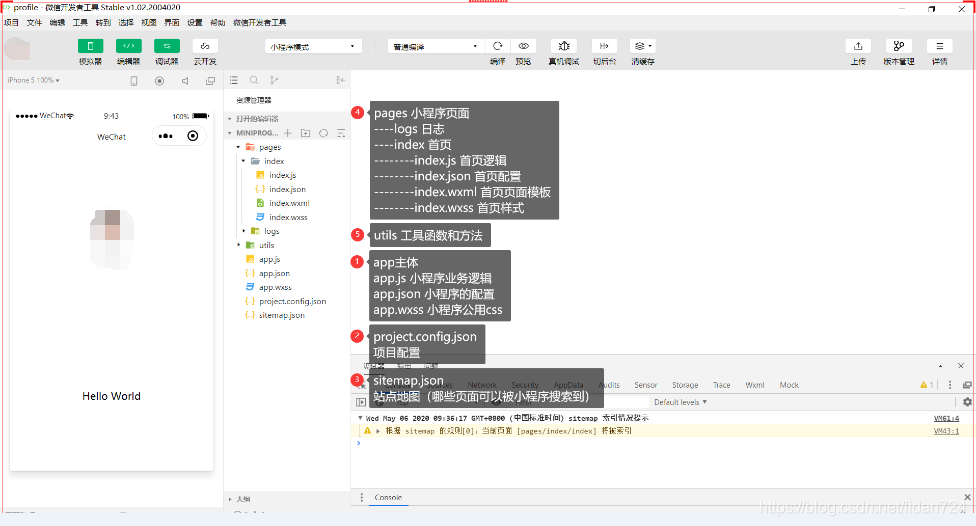The width and height of the screenshot is (976, 526).
Task: Open the 普通编译 compile mode dropdown
Action: [436, 47]
